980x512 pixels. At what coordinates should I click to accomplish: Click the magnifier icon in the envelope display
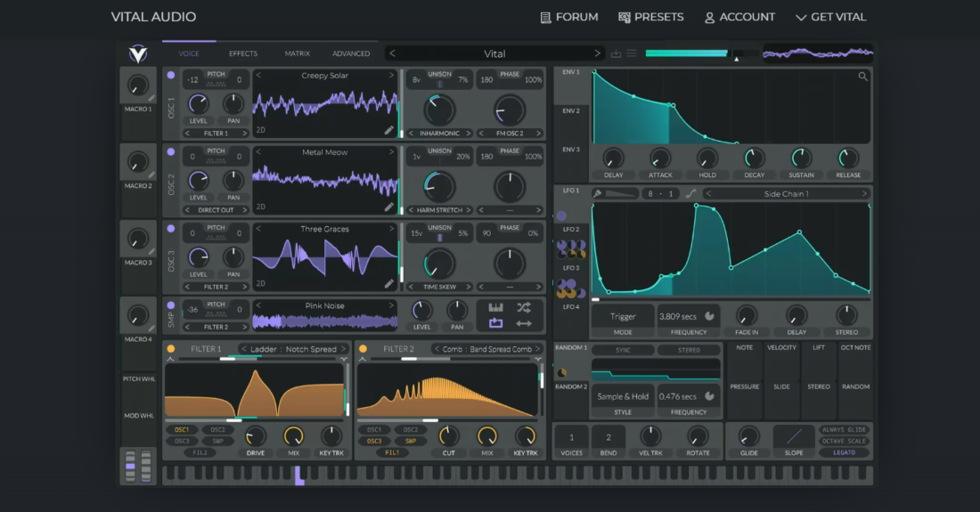tap(862, 77)
